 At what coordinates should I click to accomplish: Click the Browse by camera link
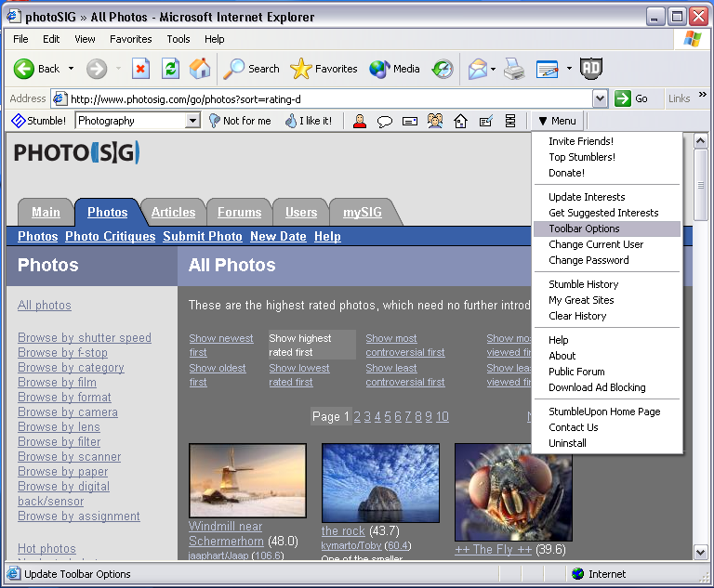click(68, 412)
